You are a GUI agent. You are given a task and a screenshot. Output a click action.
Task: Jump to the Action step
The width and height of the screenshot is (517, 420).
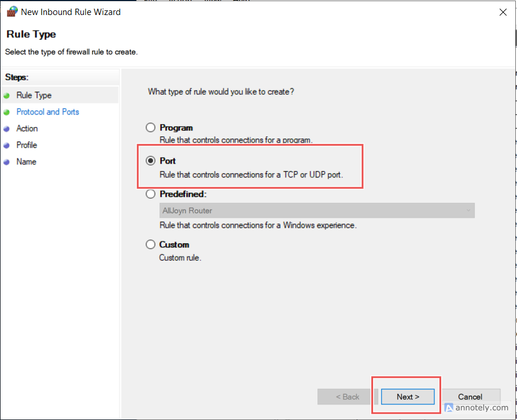click(27, 129)
